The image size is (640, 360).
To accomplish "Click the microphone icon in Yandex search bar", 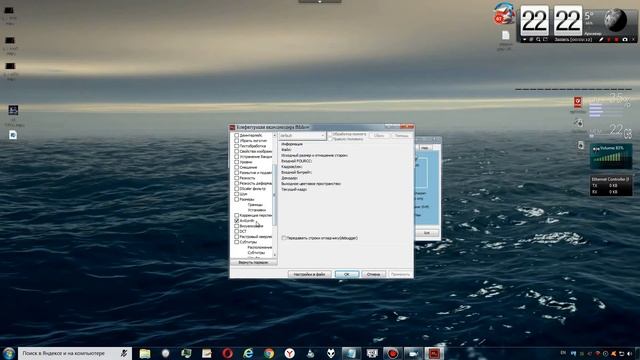I will (124, 353).
